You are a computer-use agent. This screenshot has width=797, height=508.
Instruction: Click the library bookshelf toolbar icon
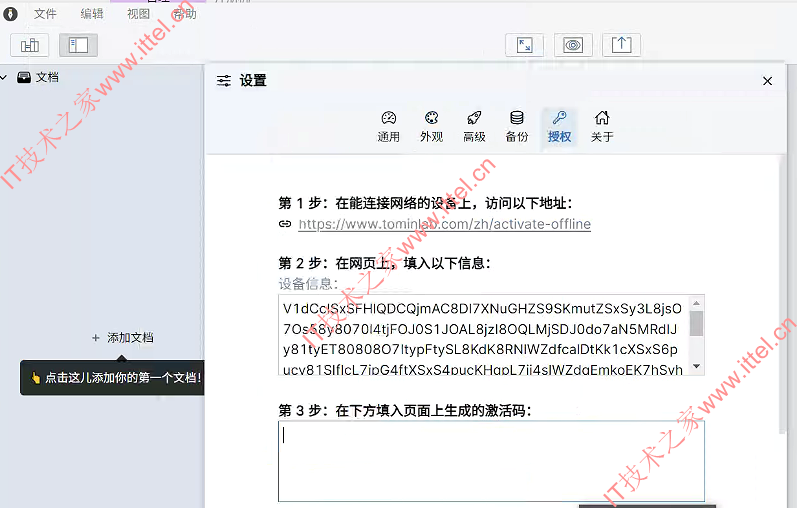point(29,45)
